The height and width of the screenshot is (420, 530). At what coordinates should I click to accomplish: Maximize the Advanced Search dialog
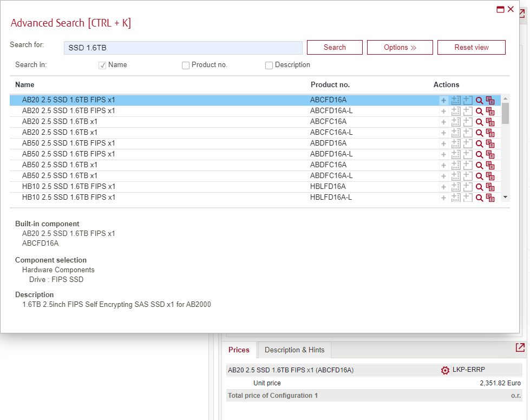500,9
